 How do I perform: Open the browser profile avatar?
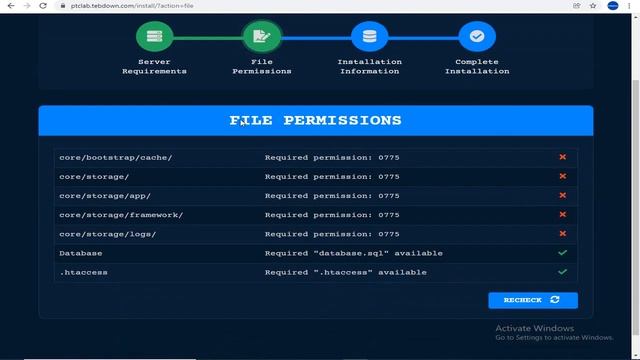613,6
